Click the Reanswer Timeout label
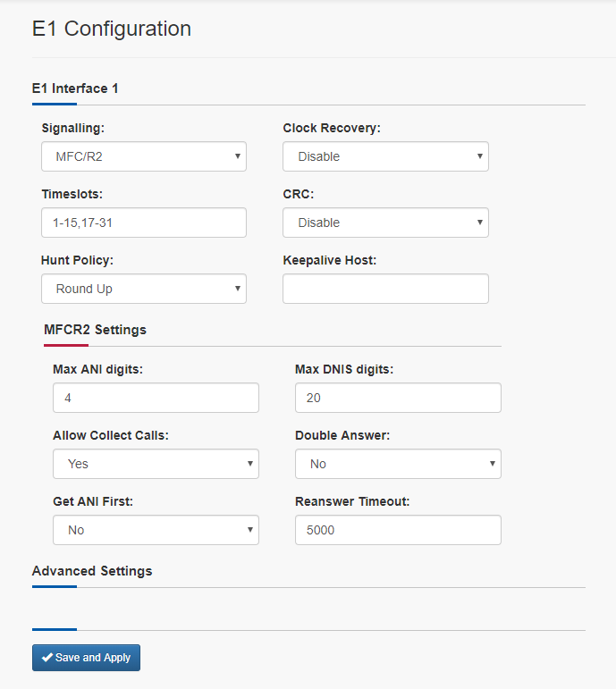The height and width of the screenshot is (689, 616). tap(352, 501)
